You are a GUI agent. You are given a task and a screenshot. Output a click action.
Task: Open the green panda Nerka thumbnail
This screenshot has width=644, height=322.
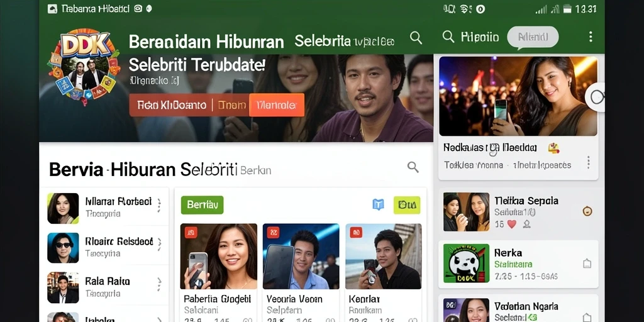tap(466, 264)
